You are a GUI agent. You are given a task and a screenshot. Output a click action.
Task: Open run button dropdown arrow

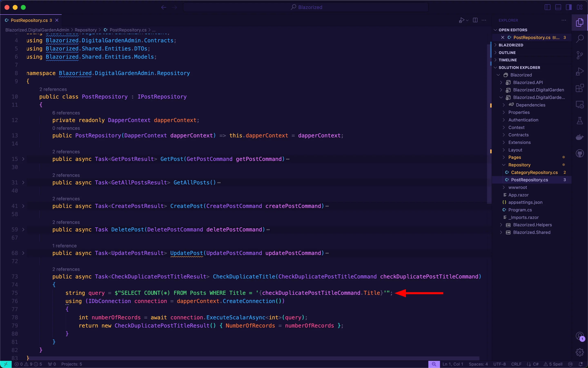click(x=467, y=20)
